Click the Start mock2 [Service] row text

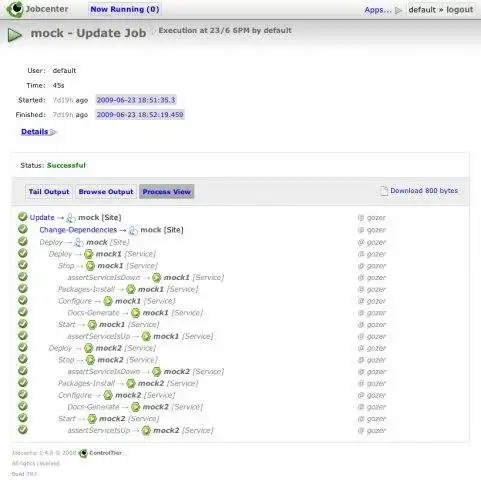(108, 419)
